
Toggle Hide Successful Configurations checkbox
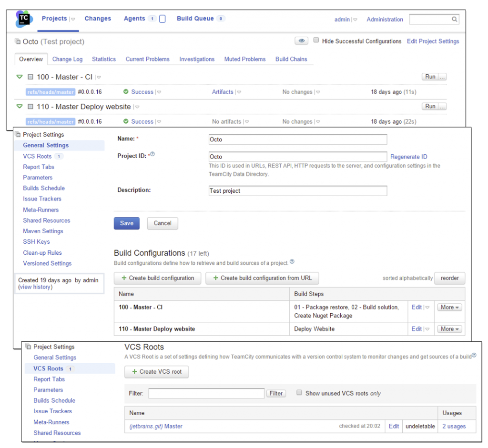(x=316, y=40)
